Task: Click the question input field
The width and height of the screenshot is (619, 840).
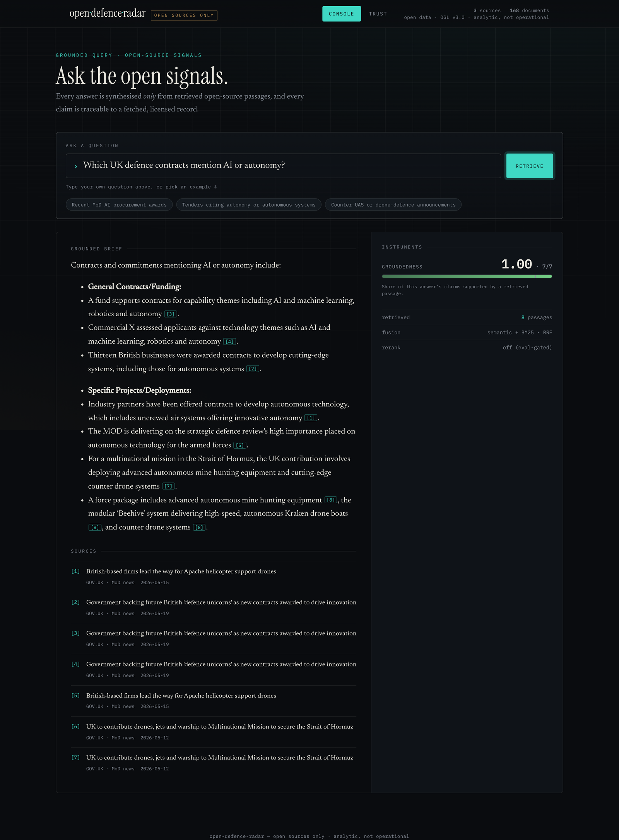Action: tap(283, 166)
